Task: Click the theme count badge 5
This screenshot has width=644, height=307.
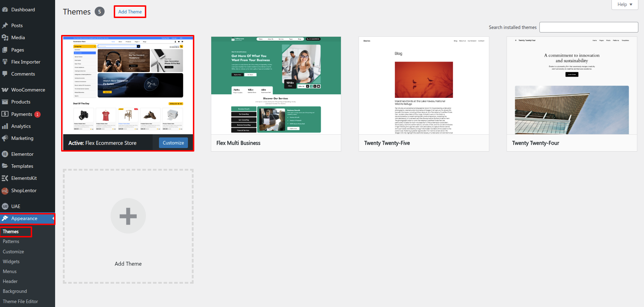Action: pyautogui.click(x=100, y=12)
